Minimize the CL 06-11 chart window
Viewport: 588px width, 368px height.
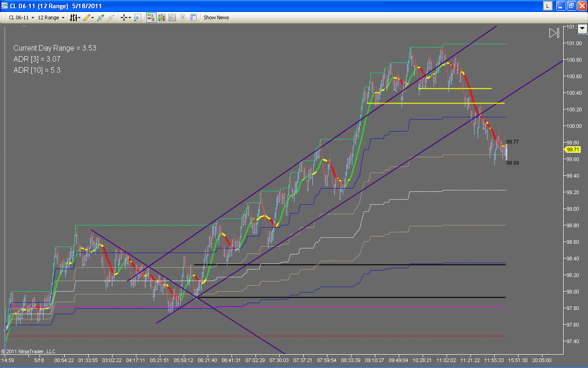[561, 6]
